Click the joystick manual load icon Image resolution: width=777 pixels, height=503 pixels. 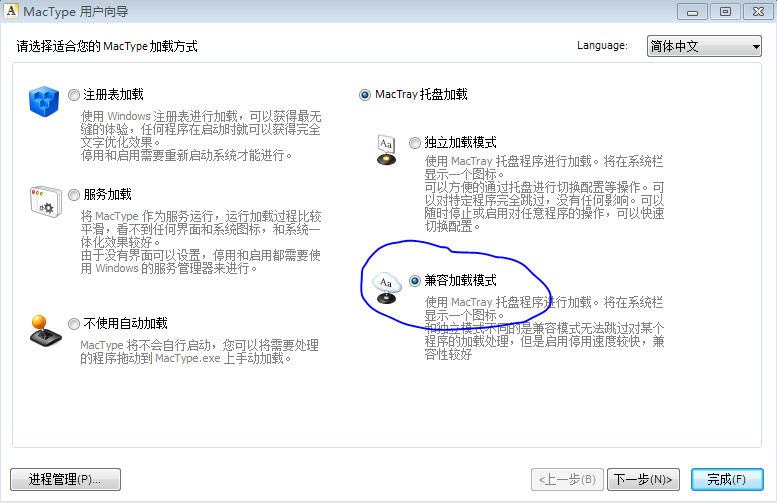coord(45,331)
